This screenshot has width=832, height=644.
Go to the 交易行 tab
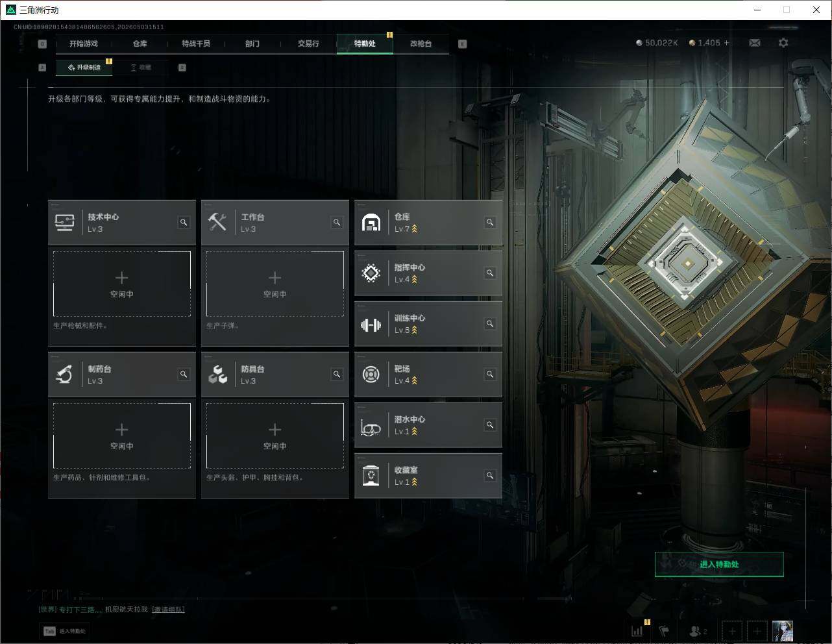coord(308,43)
